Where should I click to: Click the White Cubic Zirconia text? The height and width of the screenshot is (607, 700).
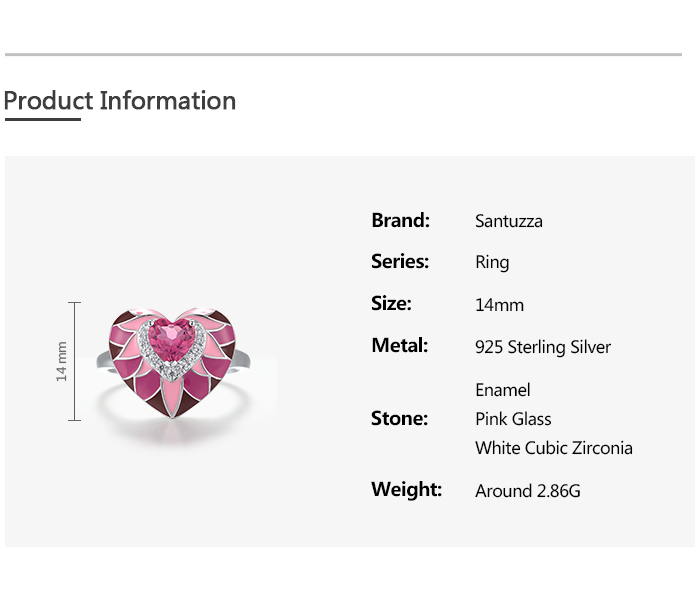click(x=554, y=448)
